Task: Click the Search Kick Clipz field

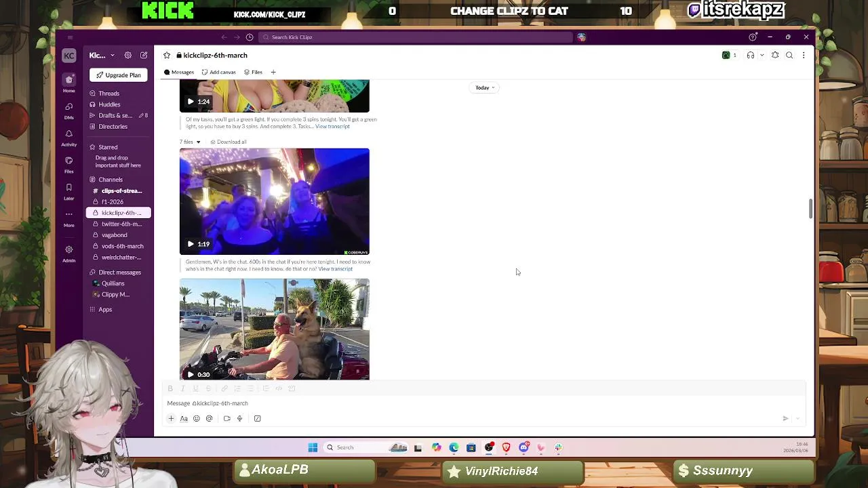Action: [415, 37]
